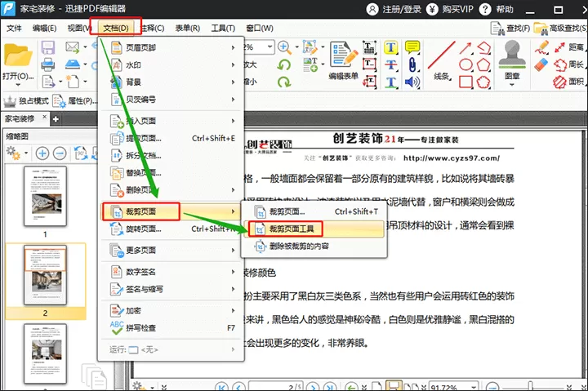Expand the 背景 submenu
This screenshot has width=588, height=391.
pyautogui.click(x=171, y=82)
